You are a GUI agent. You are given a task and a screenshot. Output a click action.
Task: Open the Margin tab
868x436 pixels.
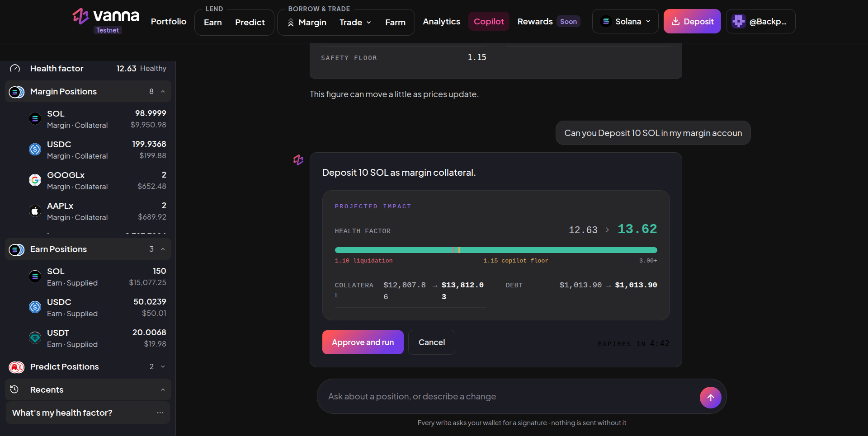pyautogui.click(x=307, y=22)
